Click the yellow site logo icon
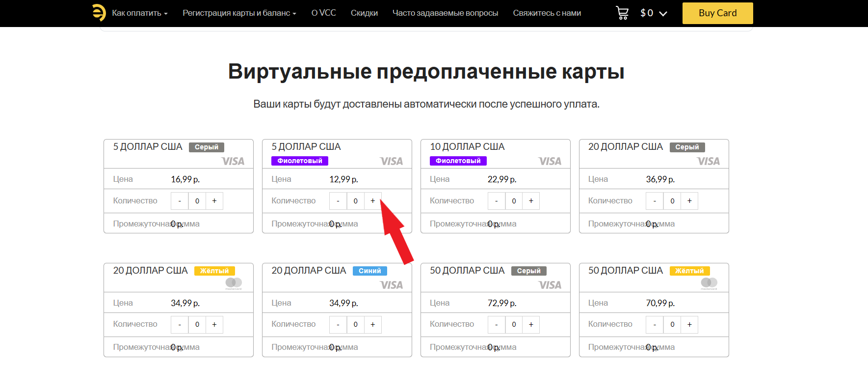This screenshot has width=868, height=368. point(99,13)
